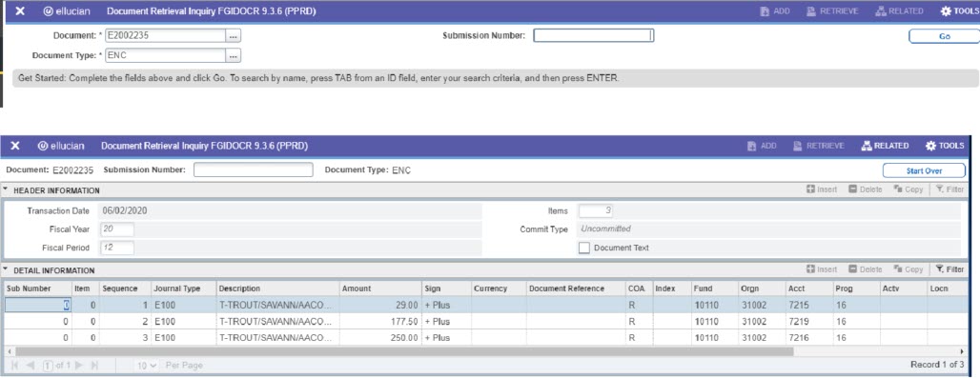Image resolution: width=980 pixels, height=378 pixels.
Task: Open Tools in the lower form header
Action: [945, 146]
